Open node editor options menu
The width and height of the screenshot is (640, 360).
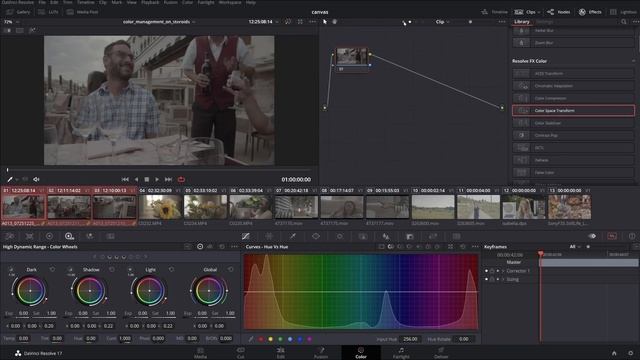pos(502,22)
